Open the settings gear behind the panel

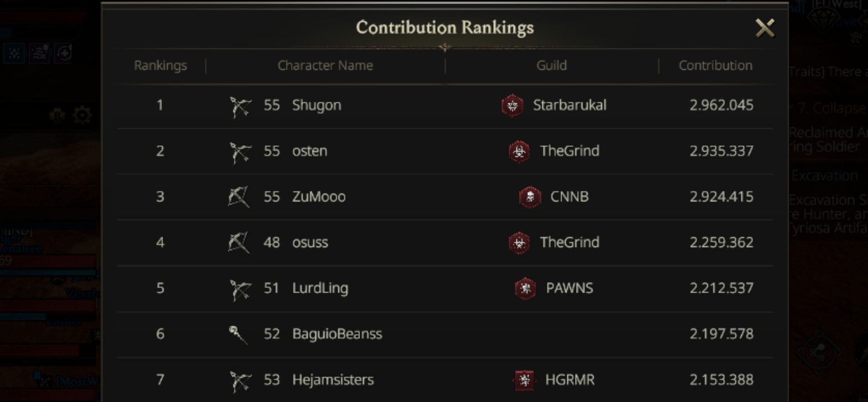[x=82, y=116]
